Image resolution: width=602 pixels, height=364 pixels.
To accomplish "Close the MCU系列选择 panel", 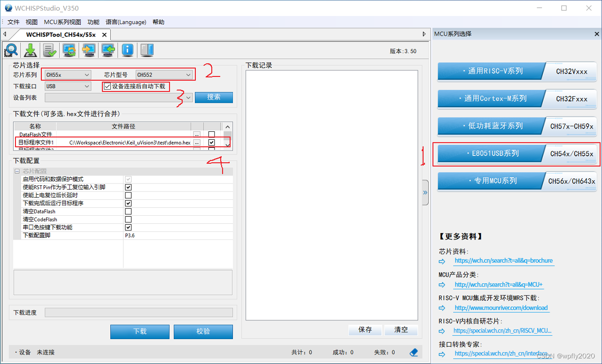I will 597,34.
